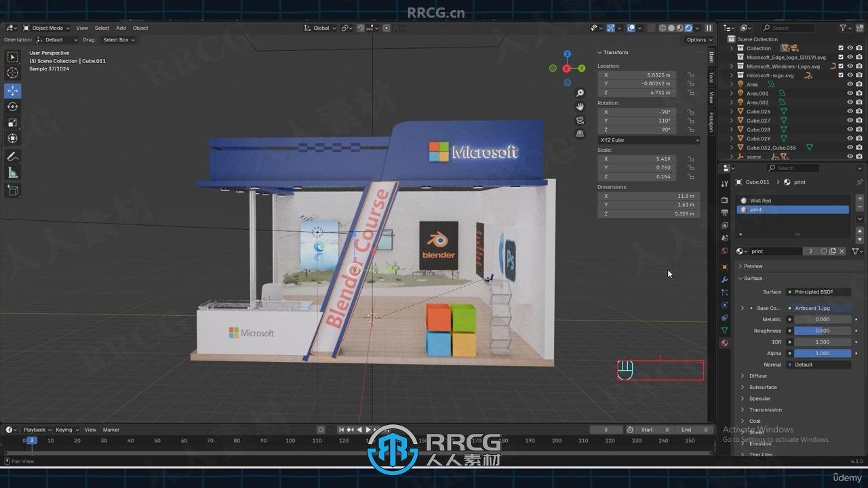Hide Area.001 light in viewport
The height and width of the screenshot is (488, 868).
(850, 94)
